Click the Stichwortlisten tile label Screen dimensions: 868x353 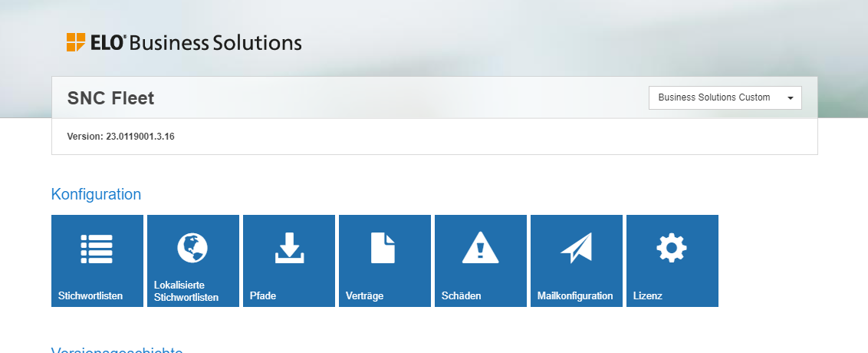click(x=90, y=295)
